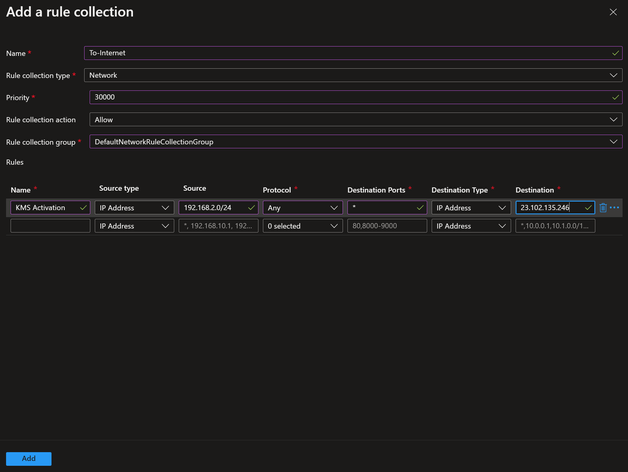Click the Protocol column header

277,190
